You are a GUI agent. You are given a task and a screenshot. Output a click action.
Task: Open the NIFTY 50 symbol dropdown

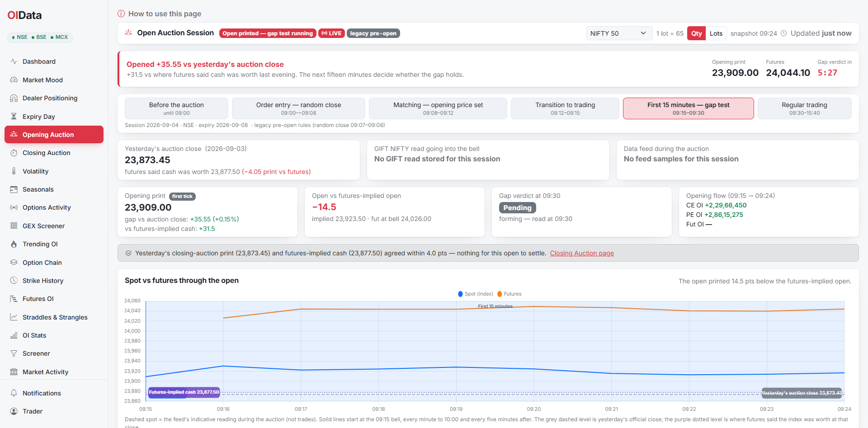click(x=619, y=33)
